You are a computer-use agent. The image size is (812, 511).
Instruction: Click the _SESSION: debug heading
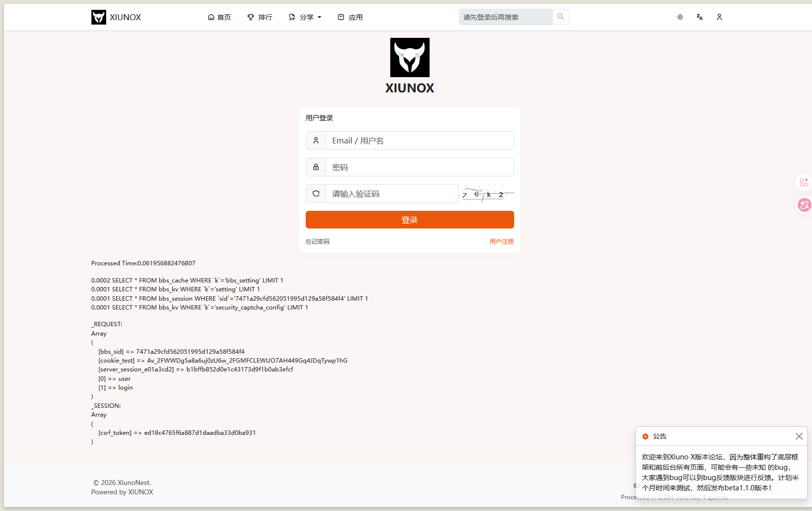pyautogui.click(x=106, y=406)
